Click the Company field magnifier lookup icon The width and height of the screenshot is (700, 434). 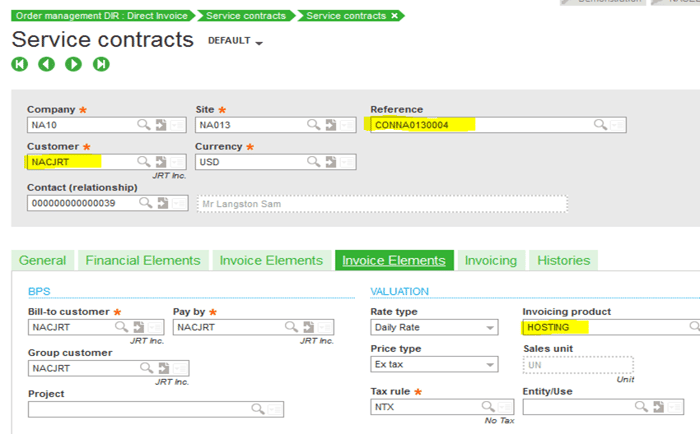pyautogui.click(x=144, y=125)
